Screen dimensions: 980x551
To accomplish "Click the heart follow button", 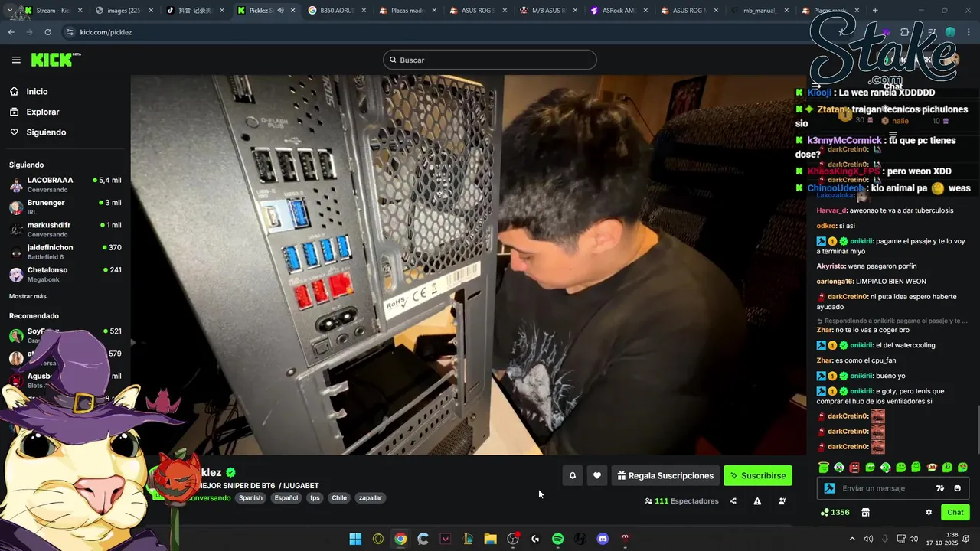I will click(597, 475).
